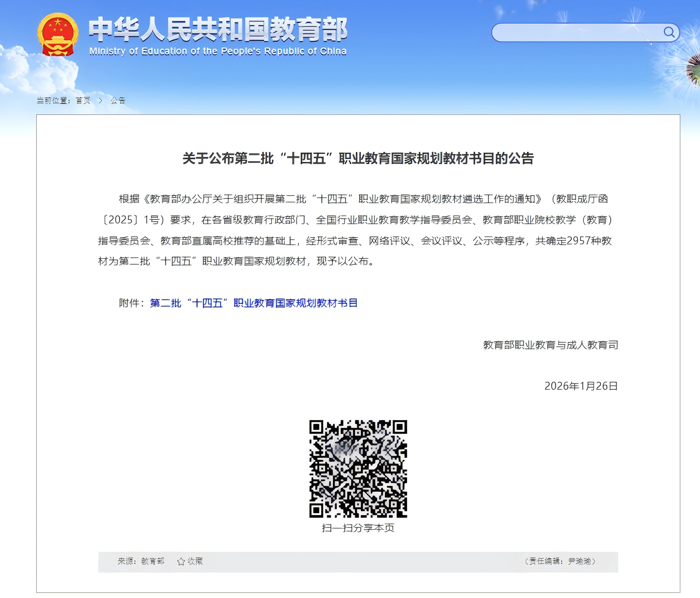Open attachment 第二批"十四五"职业教育国家规划教材书目
The height and width of the screenshot is (598, 700).
pos(253,303)
